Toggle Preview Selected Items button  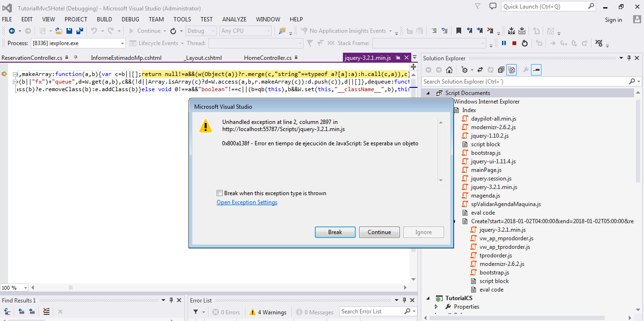click(x=536, y=70)
